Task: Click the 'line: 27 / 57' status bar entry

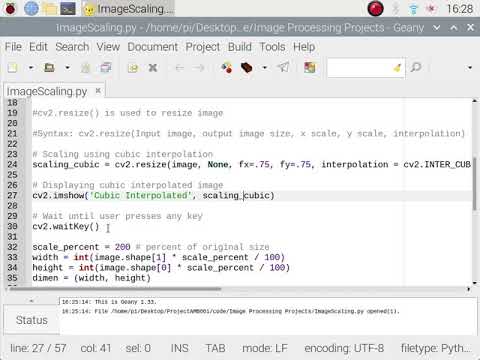Action: tap(38, 348)
